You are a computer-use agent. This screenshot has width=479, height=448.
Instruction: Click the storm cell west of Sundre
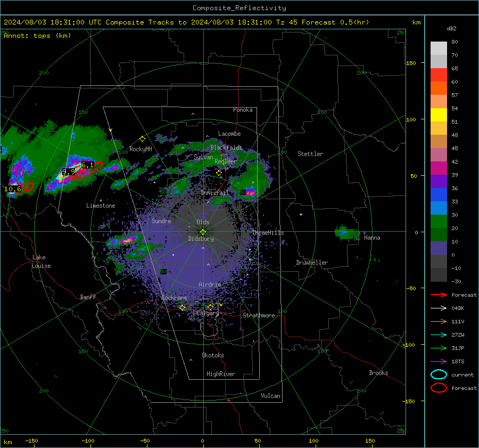[125, 240]
